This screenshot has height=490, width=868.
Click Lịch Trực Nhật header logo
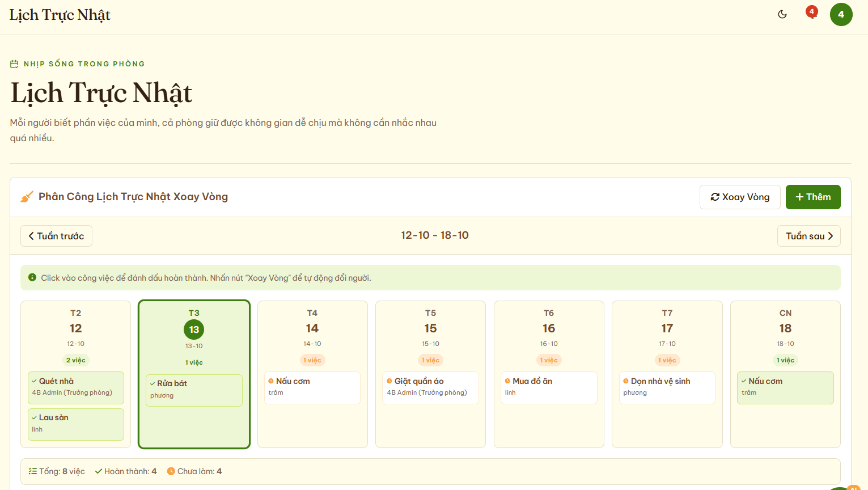pyautogui.click(x=60, y=15)
